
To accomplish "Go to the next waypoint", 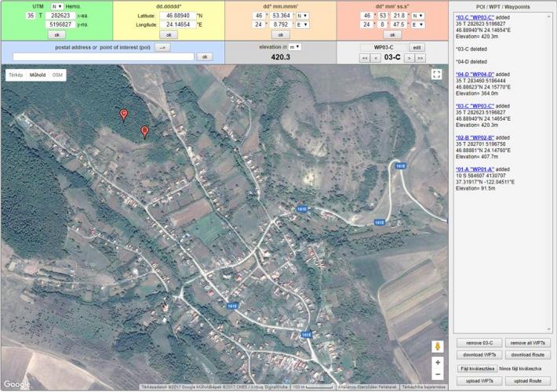I will coord(408,58).
